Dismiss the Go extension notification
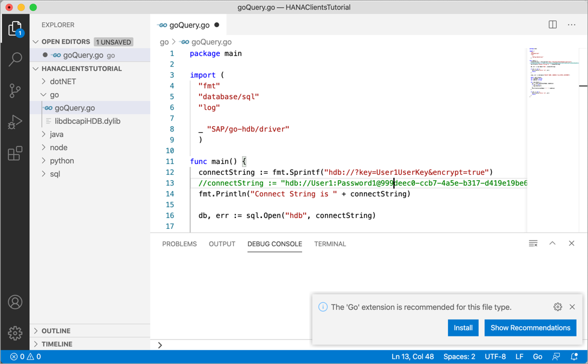Viewport: 588px width, 364px height. pyautogui.click(x=572, y=307)
